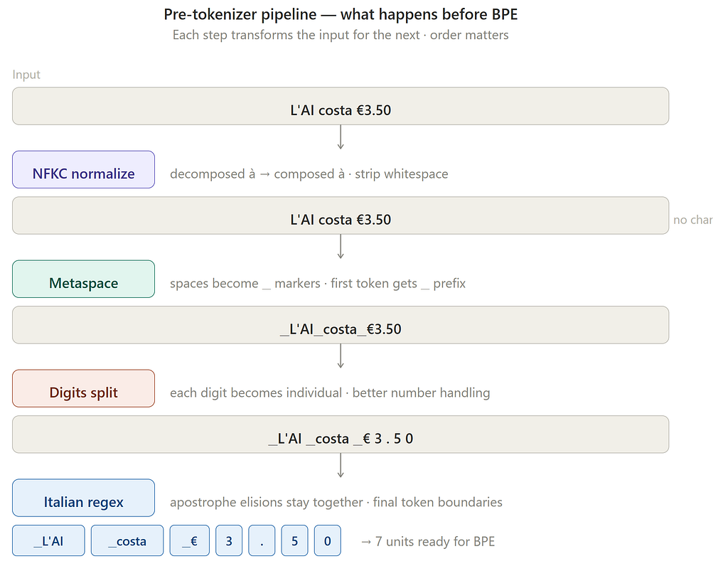Select the token chip with digit 3

[229, 540]
